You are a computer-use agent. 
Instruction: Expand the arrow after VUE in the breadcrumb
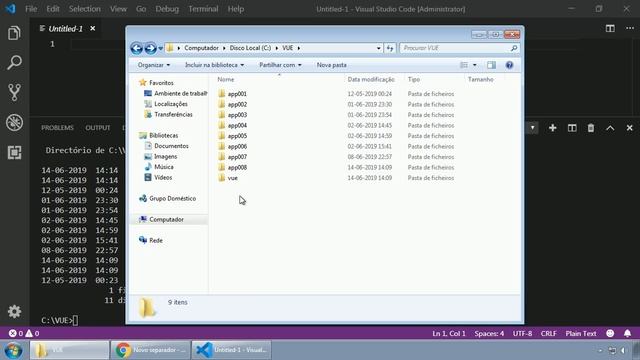click(x=299, y=48)
